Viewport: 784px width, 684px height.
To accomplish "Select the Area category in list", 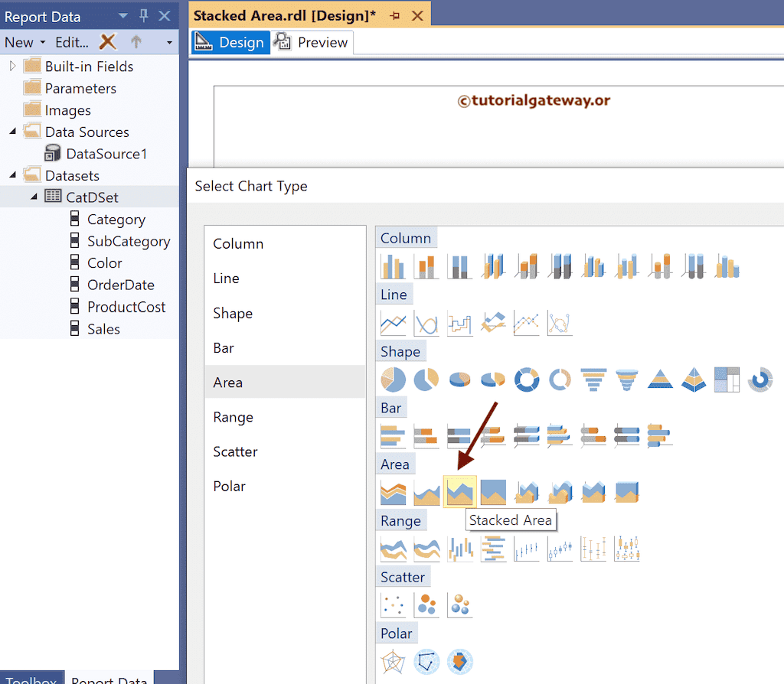I will pyautogui.click(x=285, y=383).
